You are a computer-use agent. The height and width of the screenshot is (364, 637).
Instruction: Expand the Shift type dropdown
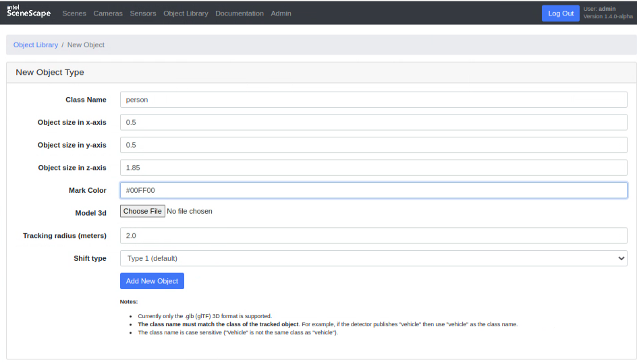[373, 259]
